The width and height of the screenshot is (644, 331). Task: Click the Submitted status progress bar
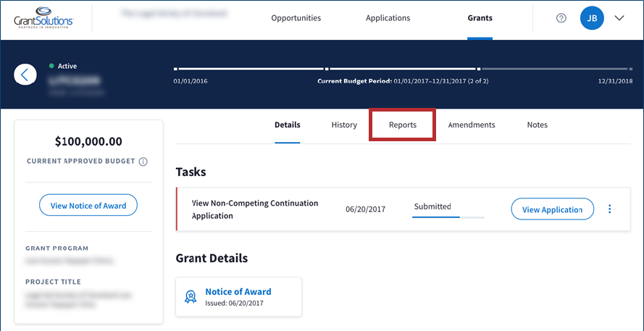[448, 216]
